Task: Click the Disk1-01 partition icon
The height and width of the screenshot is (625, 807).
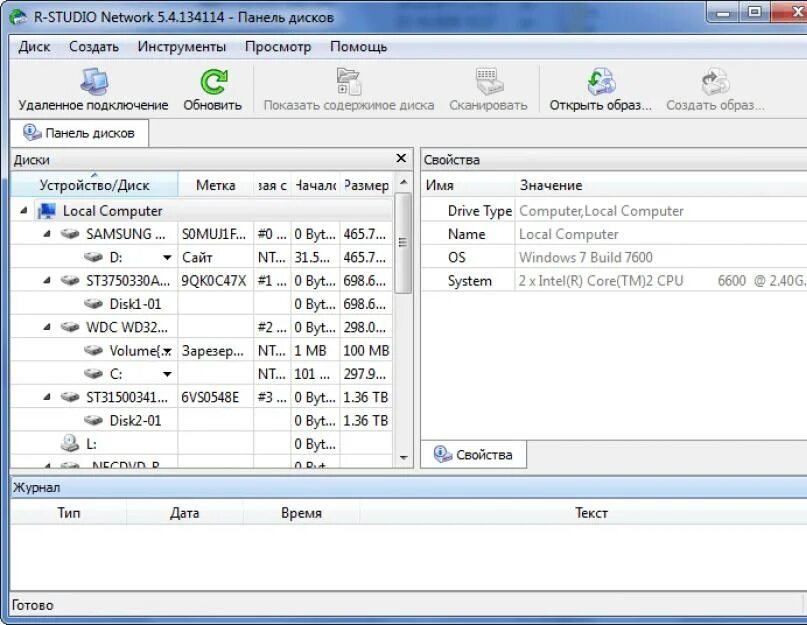Action: pos(93,304)
